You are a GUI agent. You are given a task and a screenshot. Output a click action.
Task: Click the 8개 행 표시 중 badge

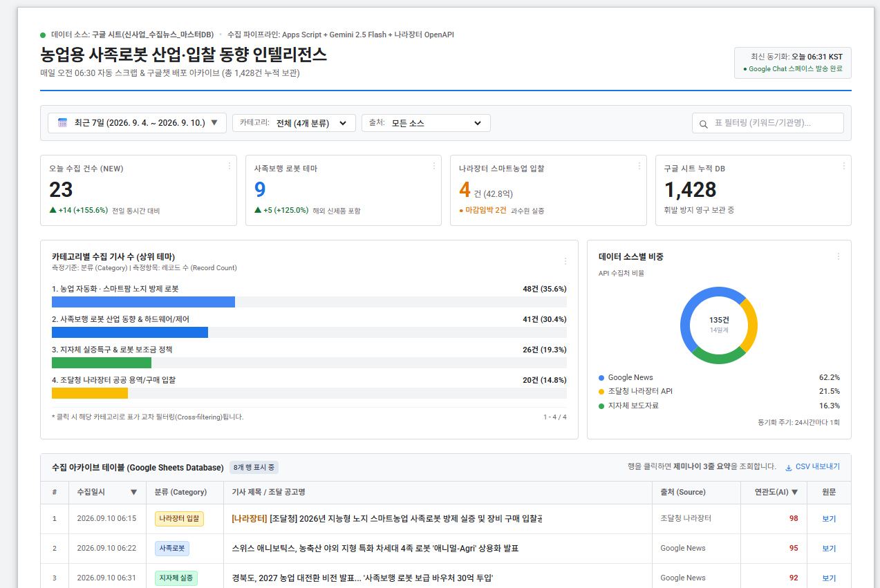point(254,467)
